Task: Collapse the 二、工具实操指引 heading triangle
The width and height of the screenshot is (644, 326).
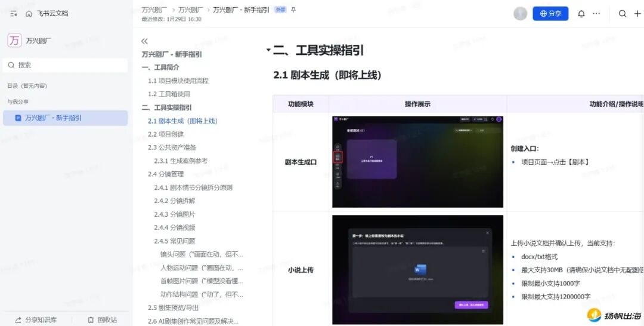Action: click(268, 51)
